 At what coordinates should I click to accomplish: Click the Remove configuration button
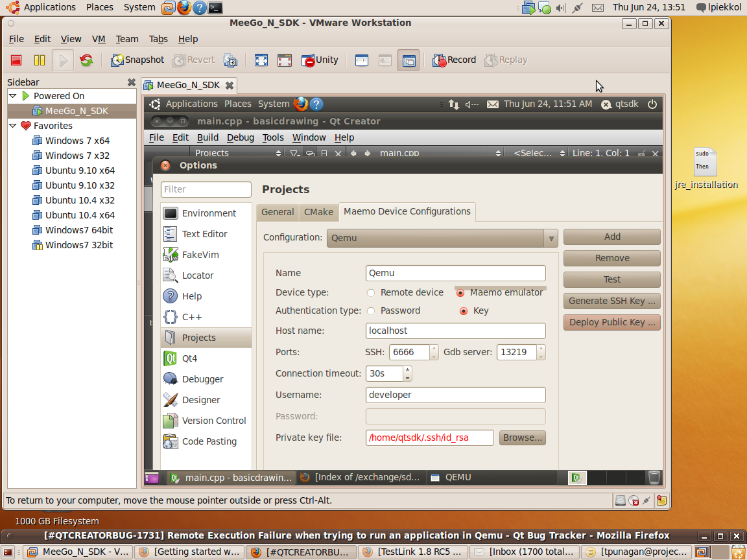tap(612, 258)
